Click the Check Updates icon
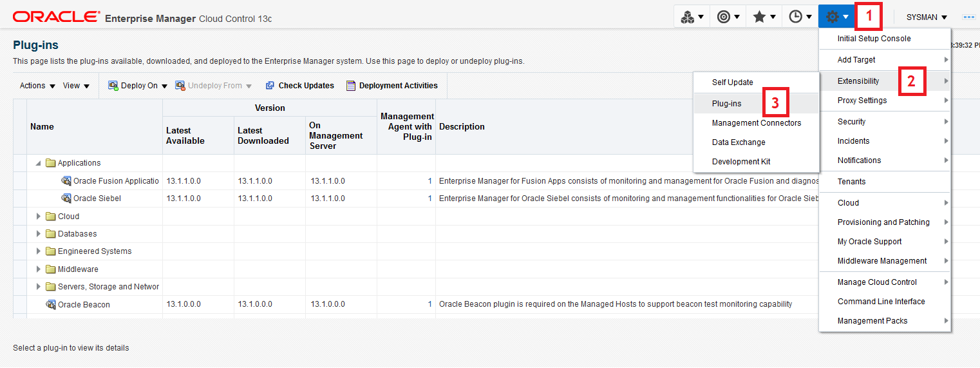 pos(270,85)
